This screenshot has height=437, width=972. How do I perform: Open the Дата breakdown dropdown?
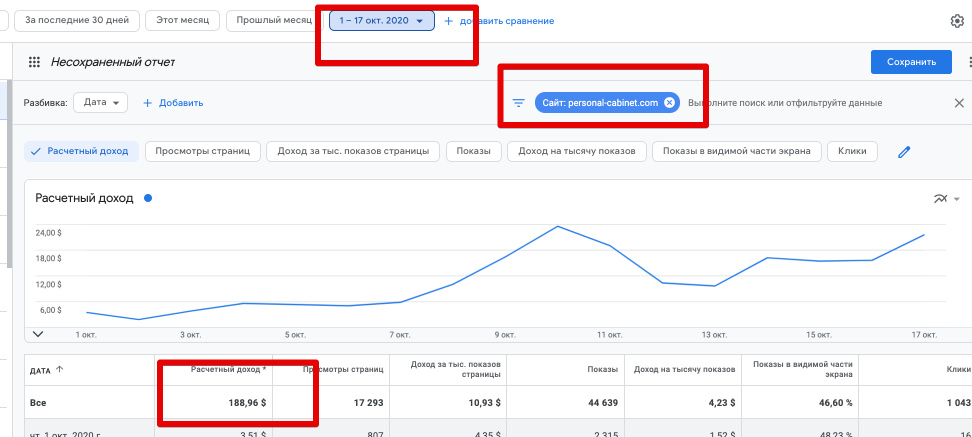(x=100, y=102)
